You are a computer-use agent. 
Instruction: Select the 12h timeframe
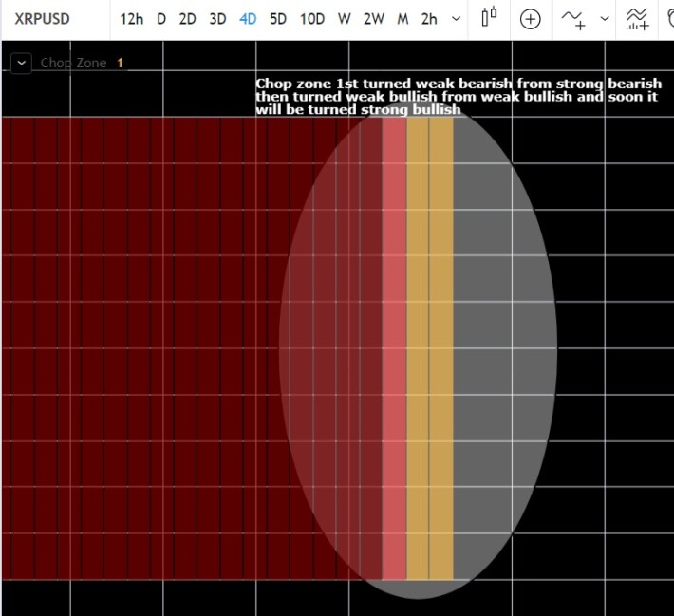(x=131, y=19)
